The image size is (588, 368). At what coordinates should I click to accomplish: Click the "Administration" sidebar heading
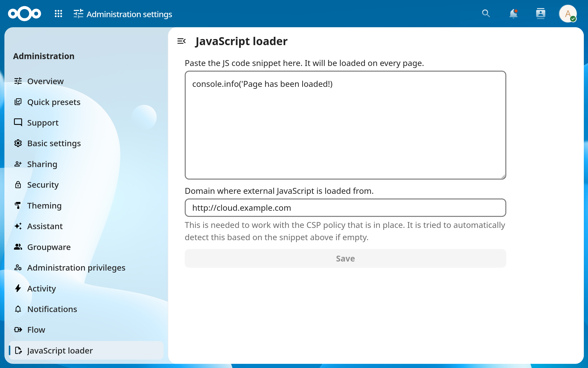(44, 56)
